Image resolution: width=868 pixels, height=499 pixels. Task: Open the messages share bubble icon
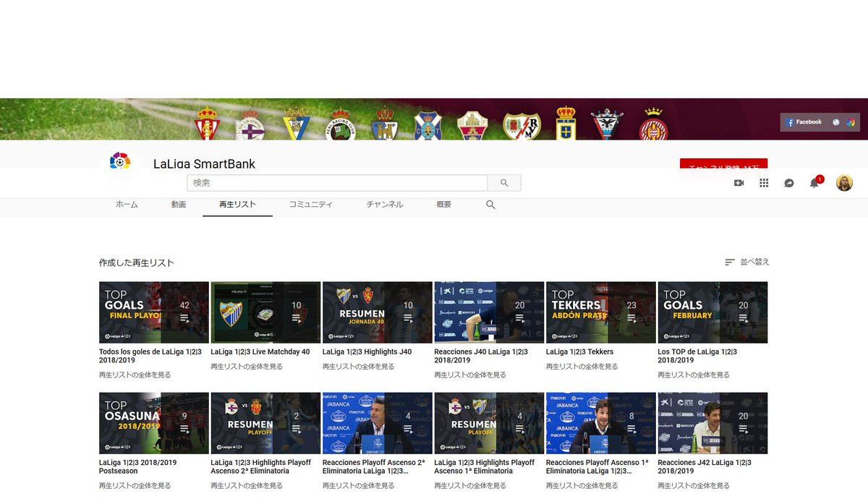click(x=789, y=183)
